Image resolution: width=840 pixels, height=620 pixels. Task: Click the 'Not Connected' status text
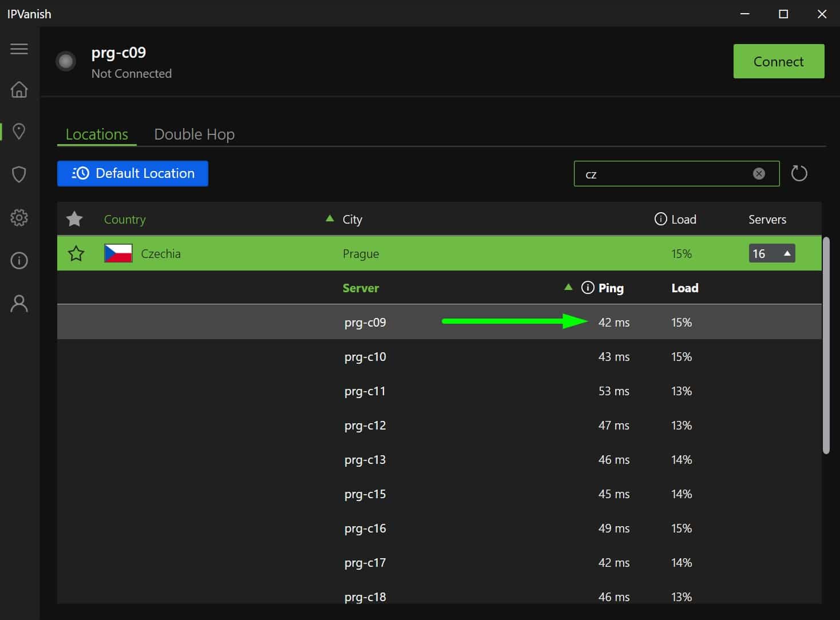coord(132,74)
